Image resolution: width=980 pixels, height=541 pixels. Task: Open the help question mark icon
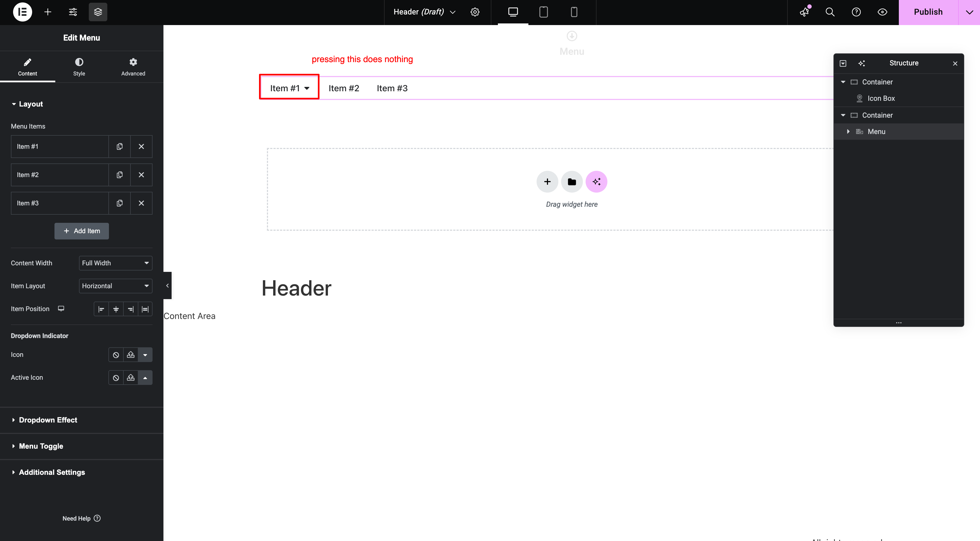coord(856,12)
